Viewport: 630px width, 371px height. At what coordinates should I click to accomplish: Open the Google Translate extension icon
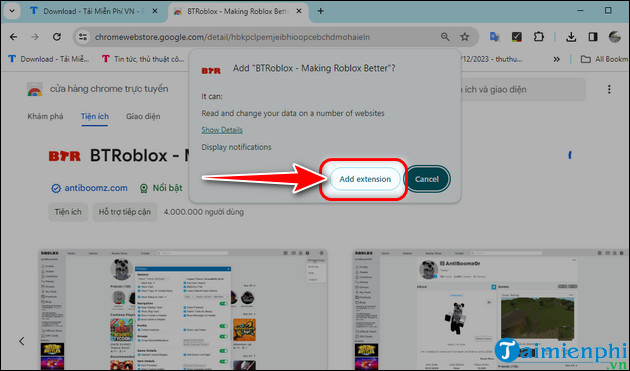tap(494, 37)
